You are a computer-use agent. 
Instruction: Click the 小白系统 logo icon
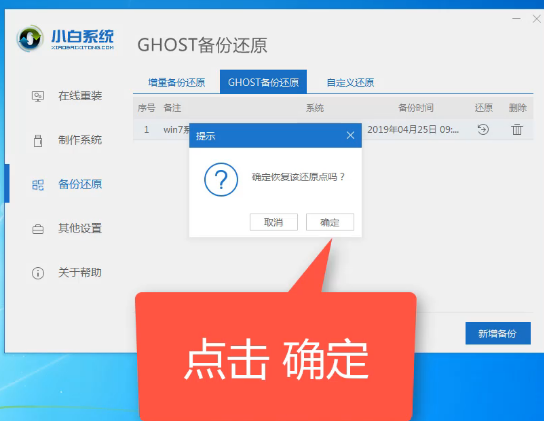30,38
